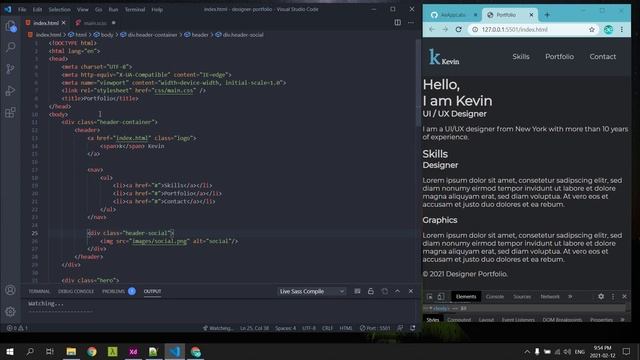Open the Search view in activity bar
This screenshot has height=360, width=640.
coord(11,47)
